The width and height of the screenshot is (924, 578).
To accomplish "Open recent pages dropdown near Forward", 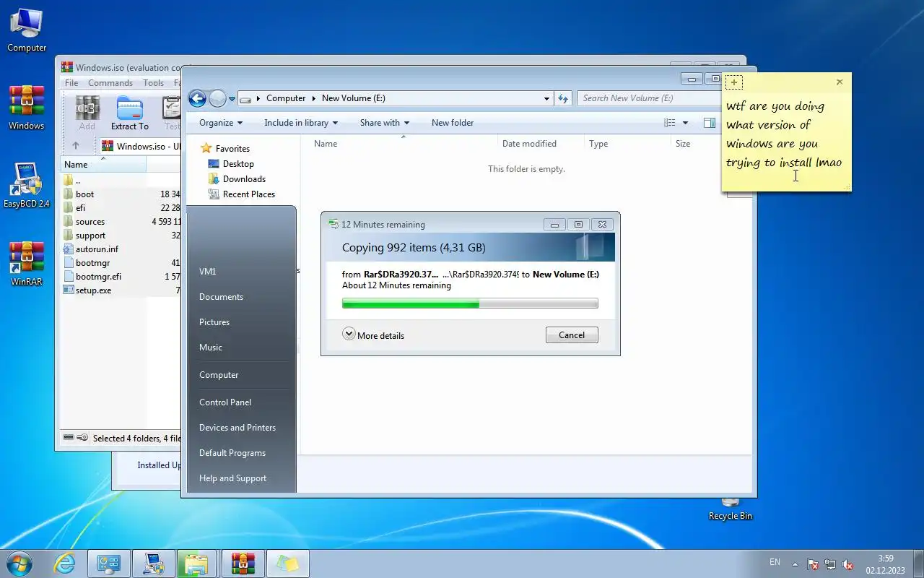I will tap(232, 98).
